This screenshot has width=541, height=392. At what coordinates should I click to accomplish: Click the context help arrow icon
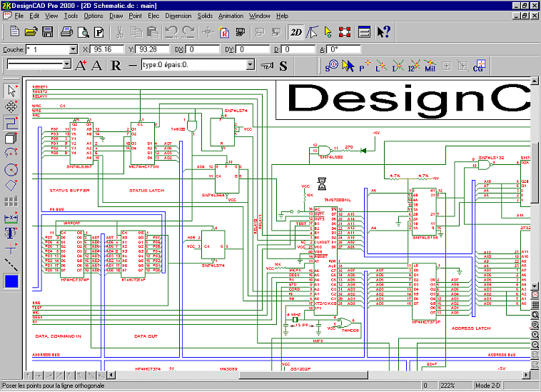[x=383, y=32]
